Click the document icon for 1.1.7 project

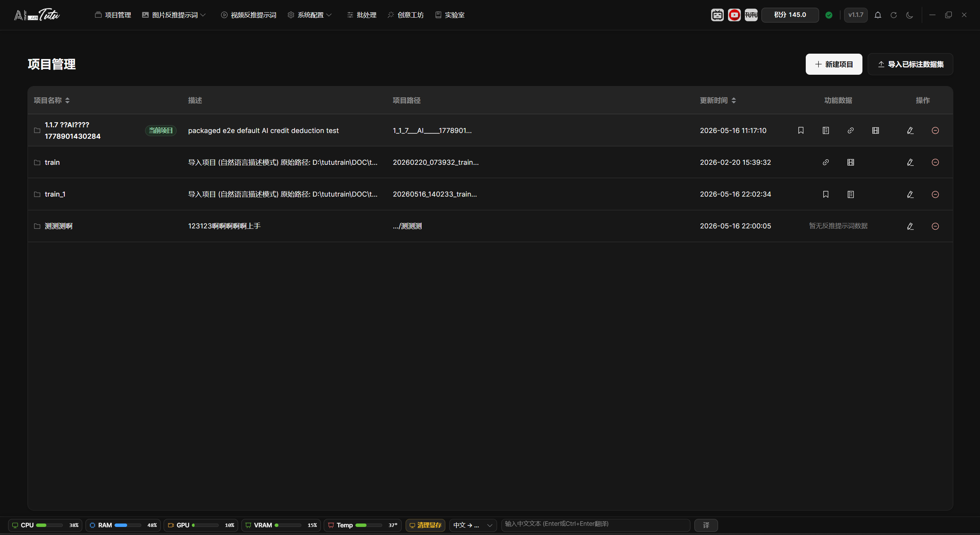click(826, 130)
